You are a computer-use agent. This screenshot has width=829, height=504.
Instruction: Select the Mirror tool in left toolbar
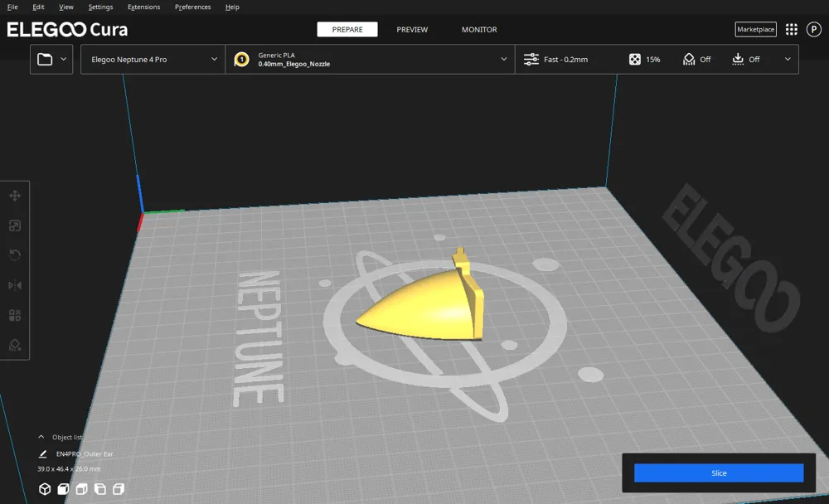pyautogui.click(x=15, y=286)
